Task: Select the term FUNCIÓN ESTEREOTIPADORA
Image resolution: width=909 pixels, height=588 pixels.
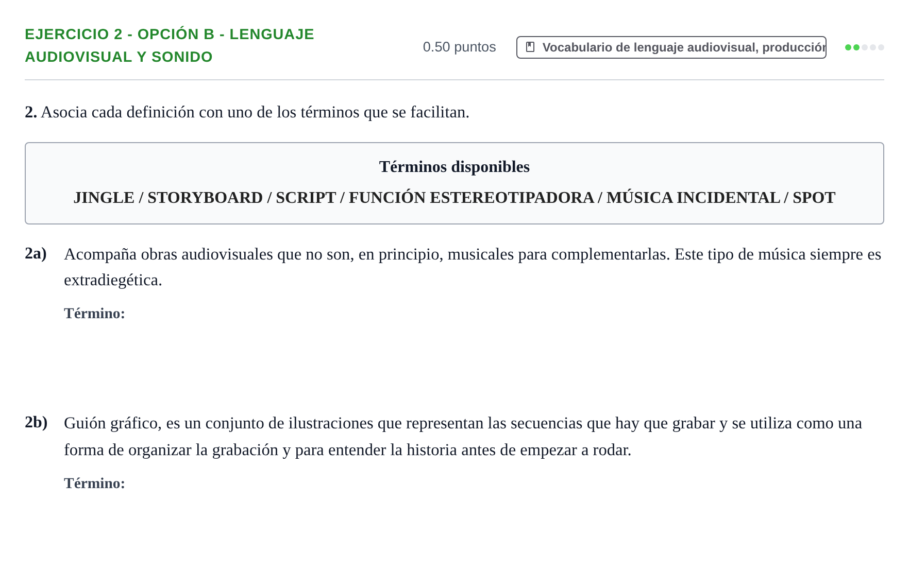Action: pos(471,198)
